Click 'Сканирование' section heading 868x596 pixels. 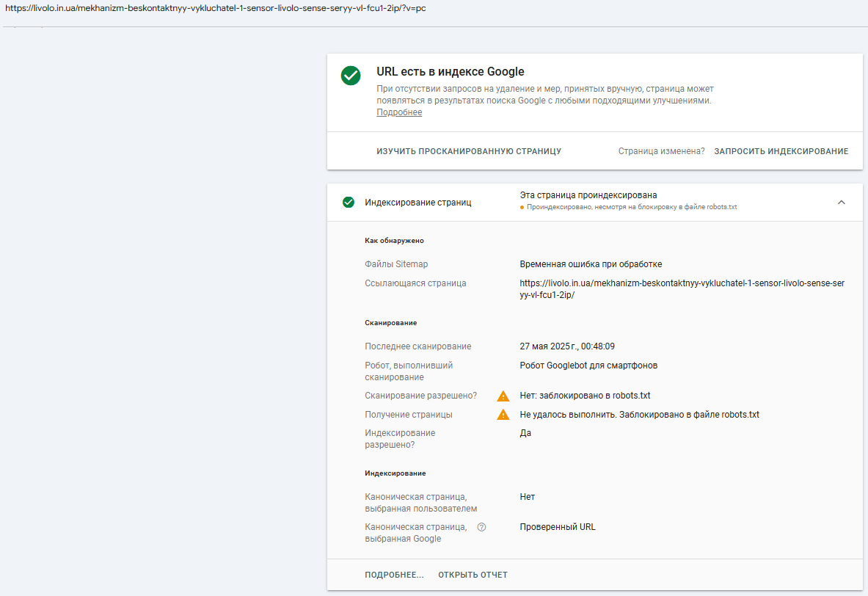click(391, 322)
